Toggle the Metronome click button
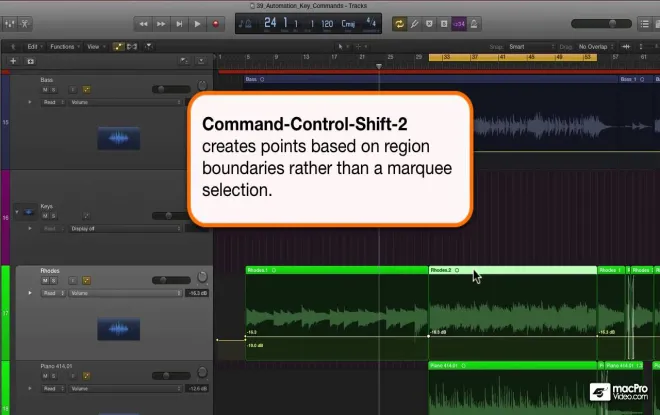The image size is (660, 415). click(x=474, y=24)
